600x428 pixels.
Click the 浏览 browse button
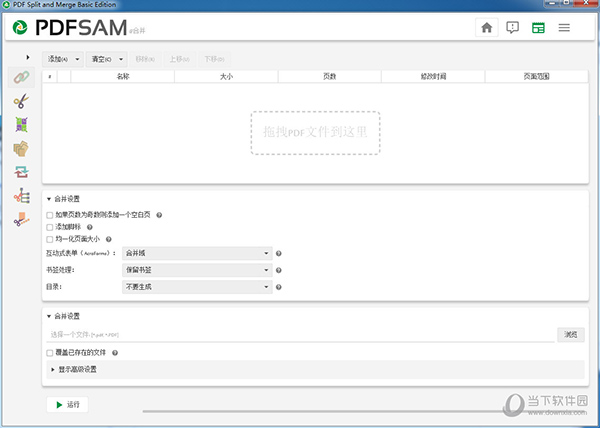click(571, 335)
